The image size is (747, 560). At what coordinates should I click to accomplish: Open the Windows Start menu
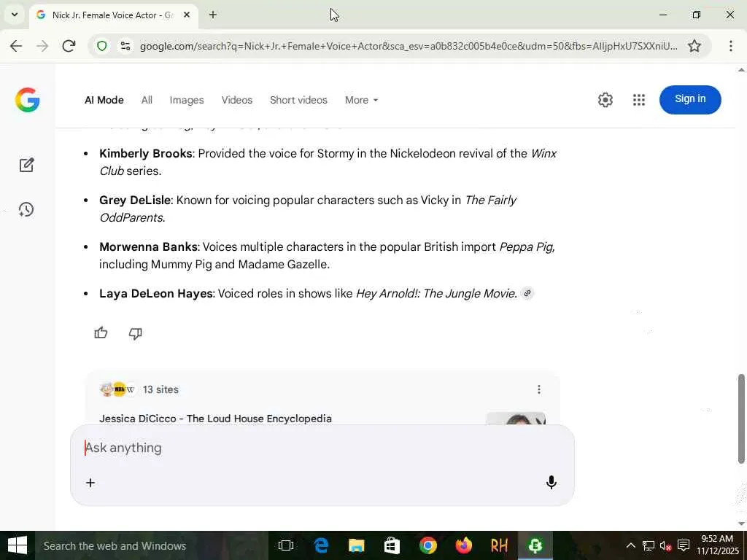(18, 545)
